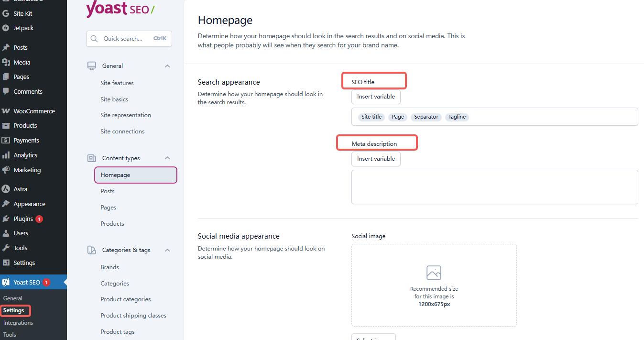Collapse the General section chevron

(167, 66)
